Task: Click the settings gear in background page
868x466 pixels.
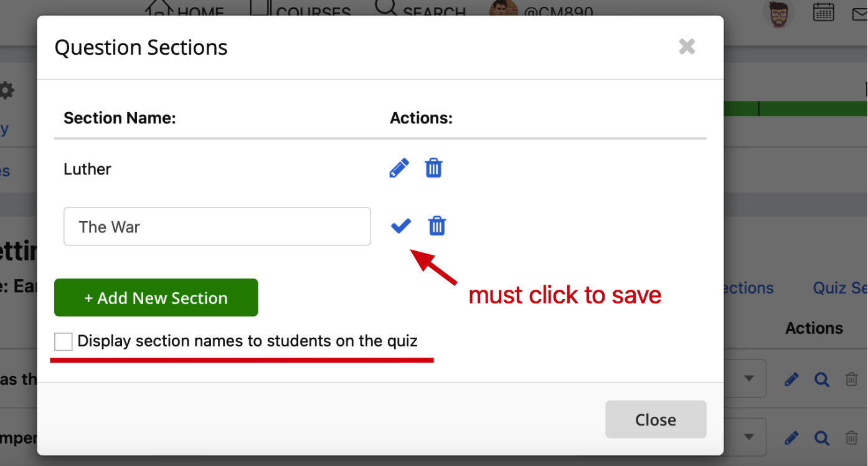Action: (x=6, y=90)
